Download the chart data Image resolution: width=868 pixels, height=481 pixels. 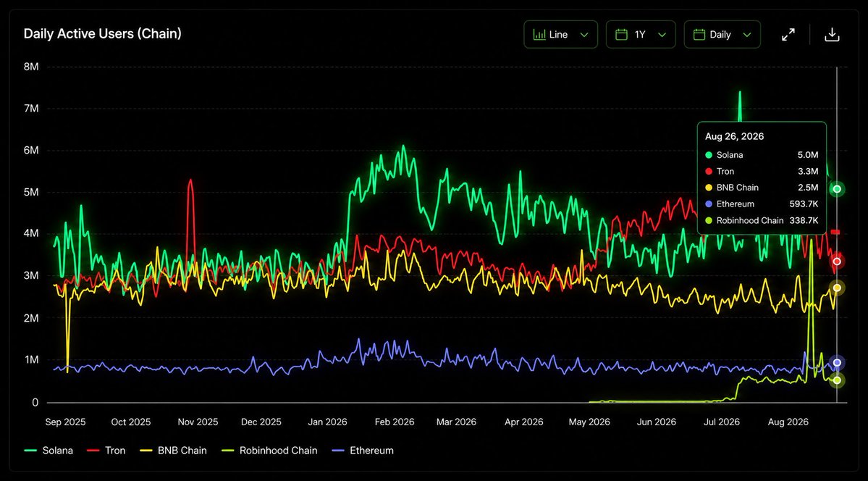(832, 34)
